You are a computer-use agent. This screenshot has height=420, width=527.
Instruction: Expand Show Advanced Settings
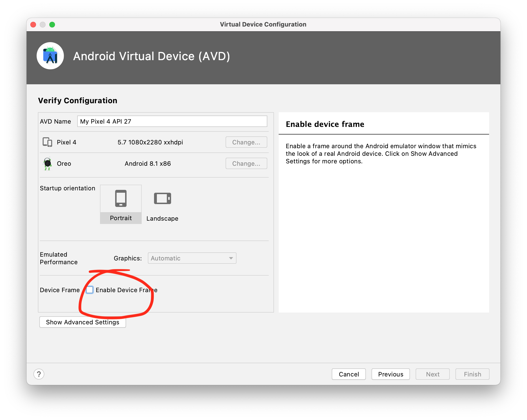(83, 322)
